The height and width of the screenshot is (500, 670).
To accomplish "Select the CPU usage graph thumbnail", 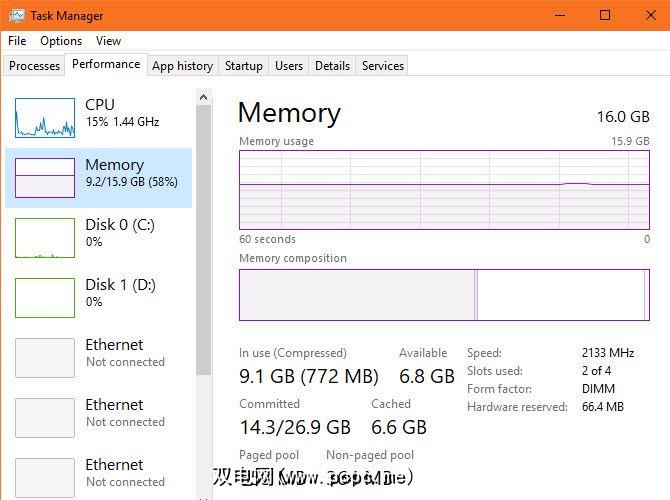I will pos(45,118).
